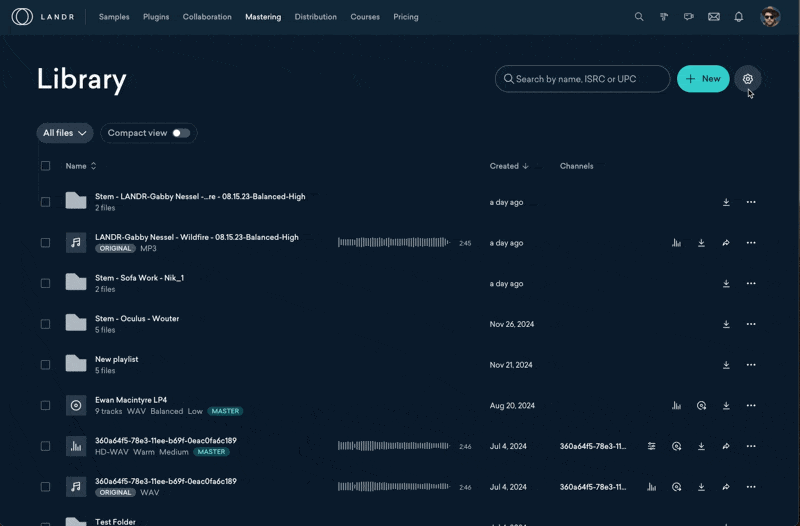800x526 pixels.
Task: Download original 360a64f5 WAV file
Action: pyautogui.click(x=702, y=487)
